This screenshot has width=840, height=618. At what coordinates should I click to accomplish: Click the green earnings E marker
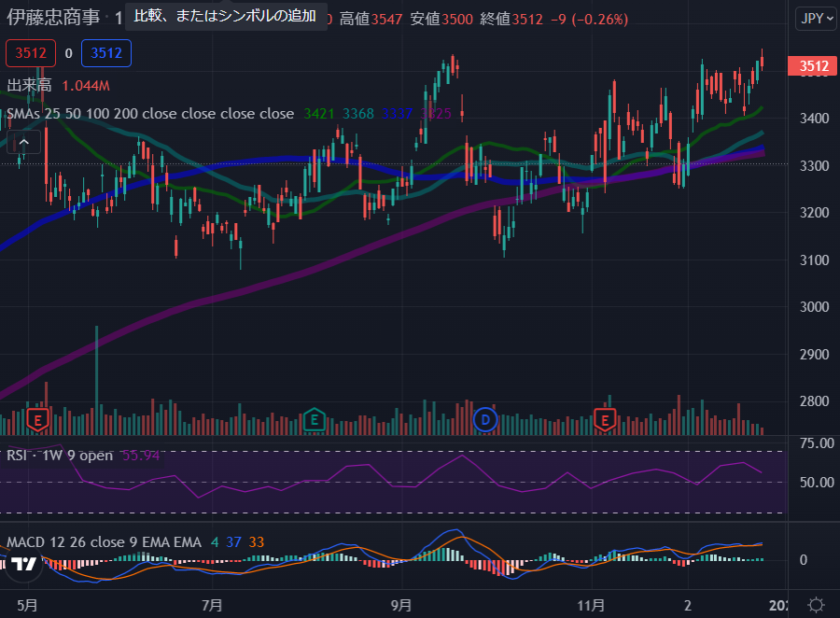[x=315, y=421]
